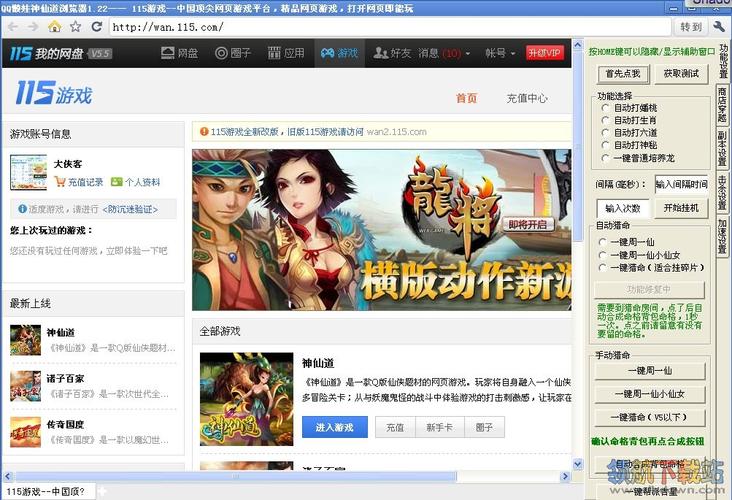Click the browser forward arrow

[33, 27]
